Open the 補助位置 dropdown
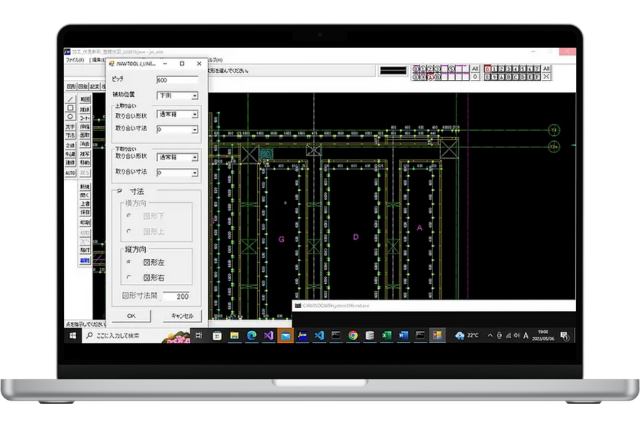This screenshot has height=427, width=640. point(193,96)
